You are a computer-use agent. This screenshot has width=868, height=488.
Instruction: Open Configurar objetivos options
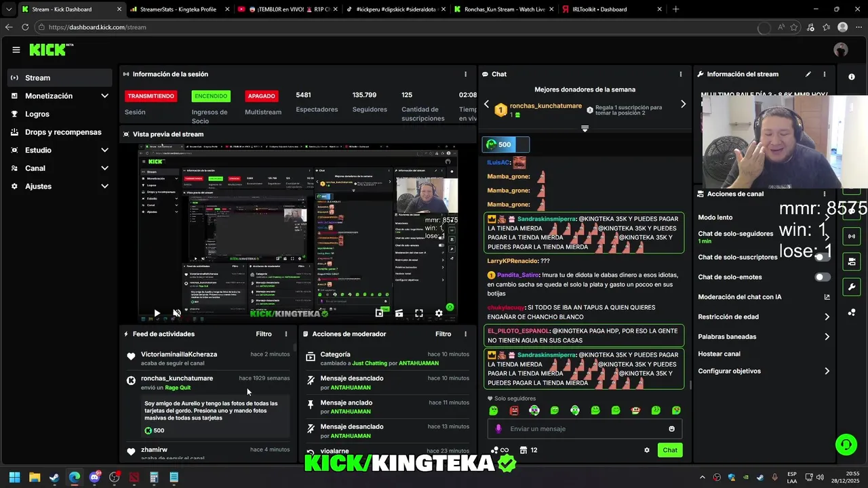point(764,371)
